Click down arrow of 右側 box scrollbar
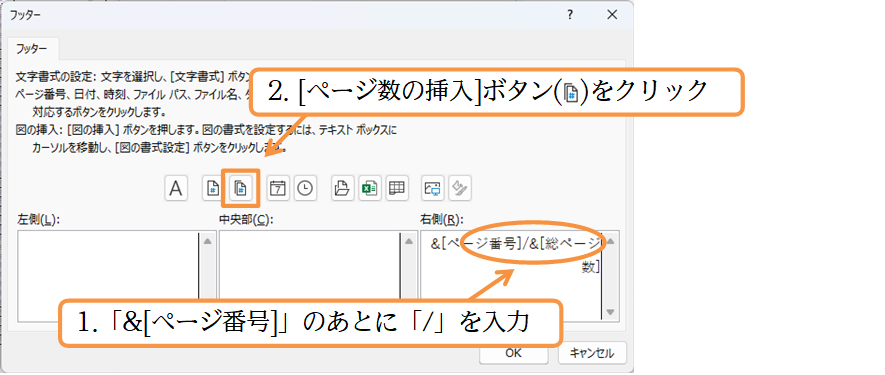The height and width of the screenshot is (375, 885). [x=610, y=312]
